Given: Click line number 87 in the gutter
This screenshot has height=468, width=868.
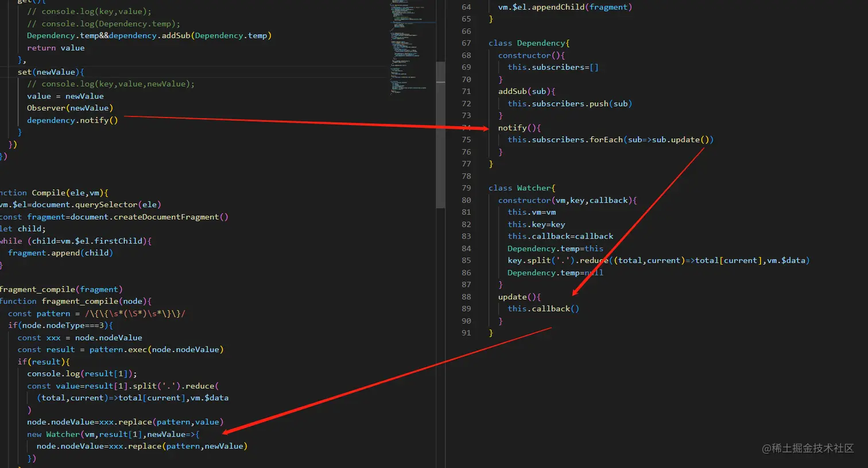Looking at the screenshot, I should (x=466, y=284).
